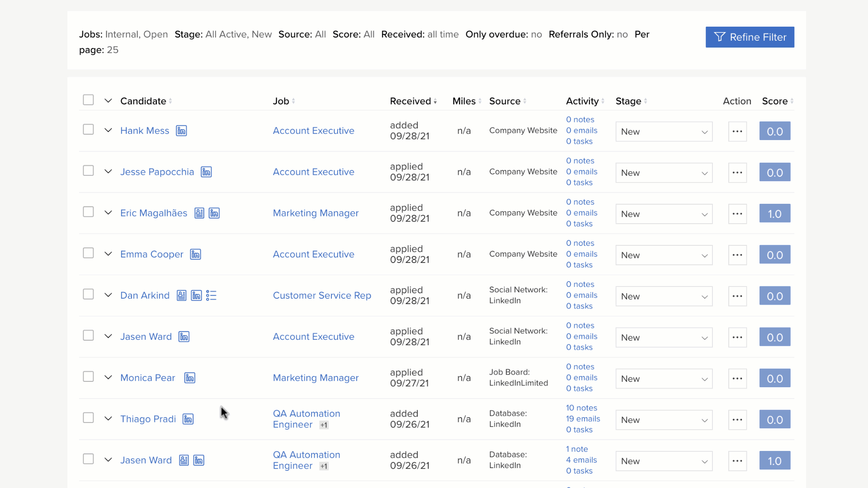Open the Stage dropdown for Thiago Pradi
This screenshot has width=868, height=488.
pyautogui.click(x=664, y=420)
